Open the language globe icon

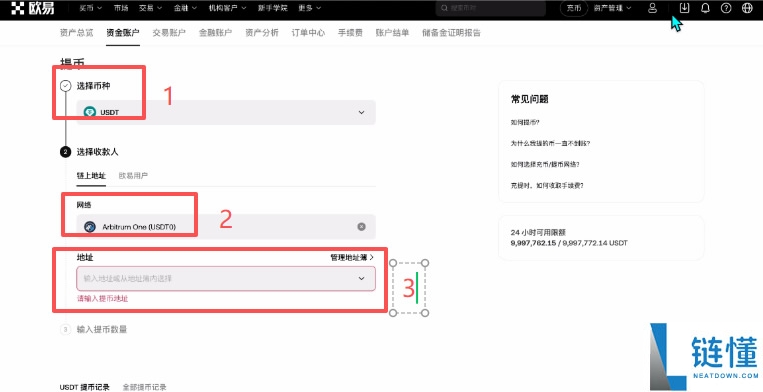(x=747, y=8)
